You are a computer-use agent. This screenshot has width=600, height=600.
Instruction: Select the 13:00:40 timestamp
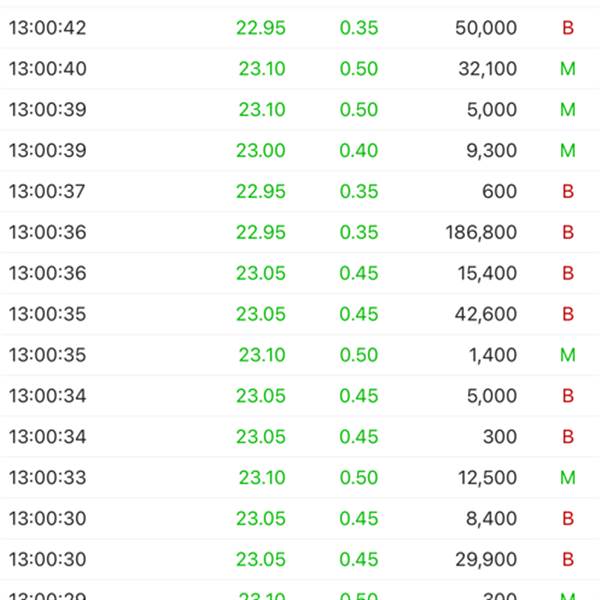[47, 69]
